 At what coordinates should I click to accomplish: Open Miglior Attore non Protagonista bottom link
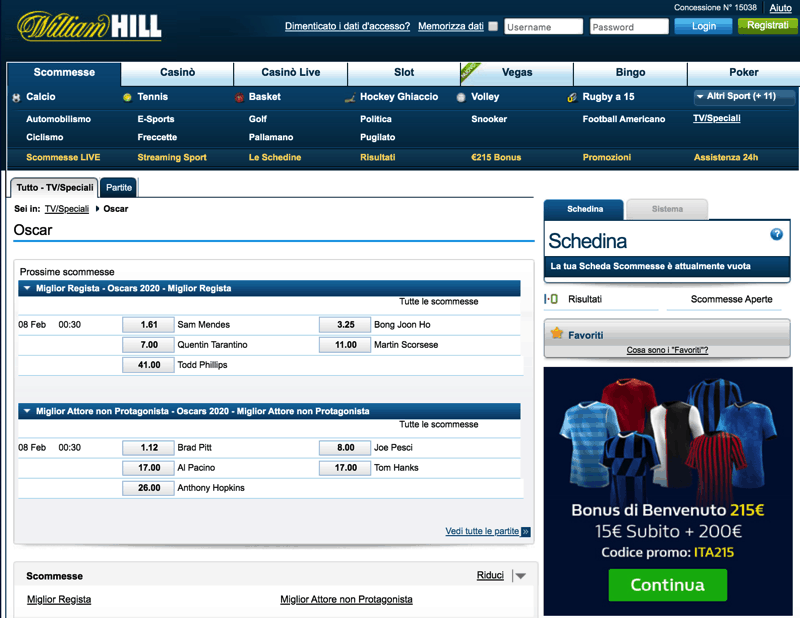346,599
